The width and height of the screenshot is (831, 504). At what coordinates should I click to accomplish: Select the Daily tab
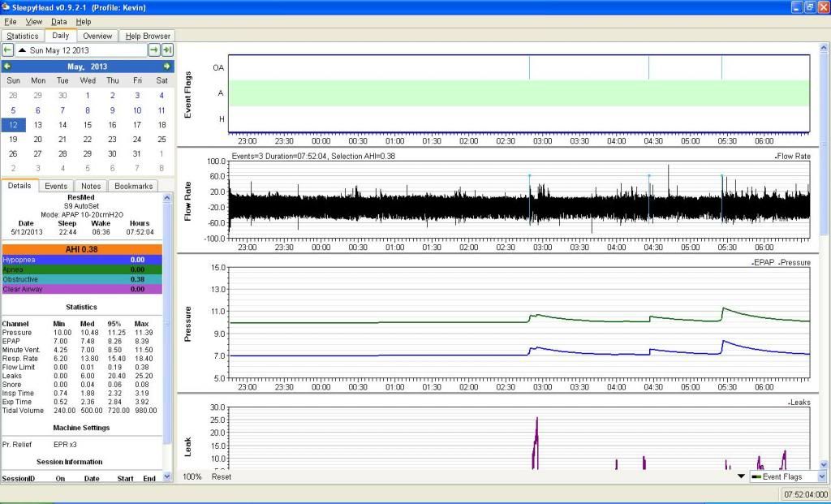(x=60, y=36)
